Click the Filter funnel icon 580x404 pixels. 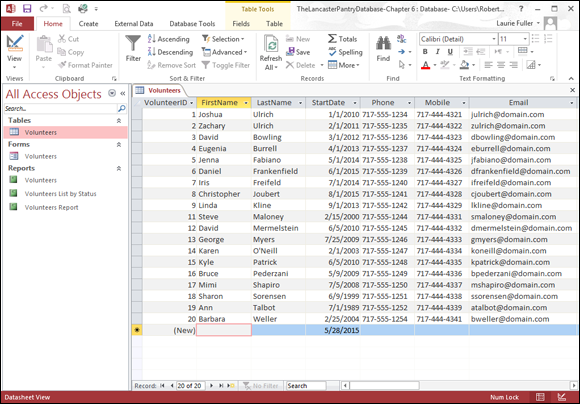point(133,43)
